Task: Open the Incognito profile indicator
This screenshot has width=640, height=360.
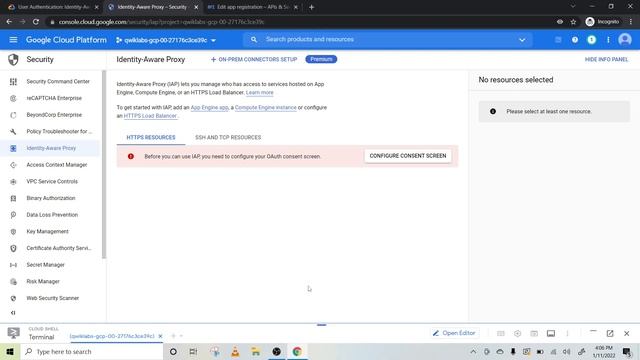Action: pos(602,22)
